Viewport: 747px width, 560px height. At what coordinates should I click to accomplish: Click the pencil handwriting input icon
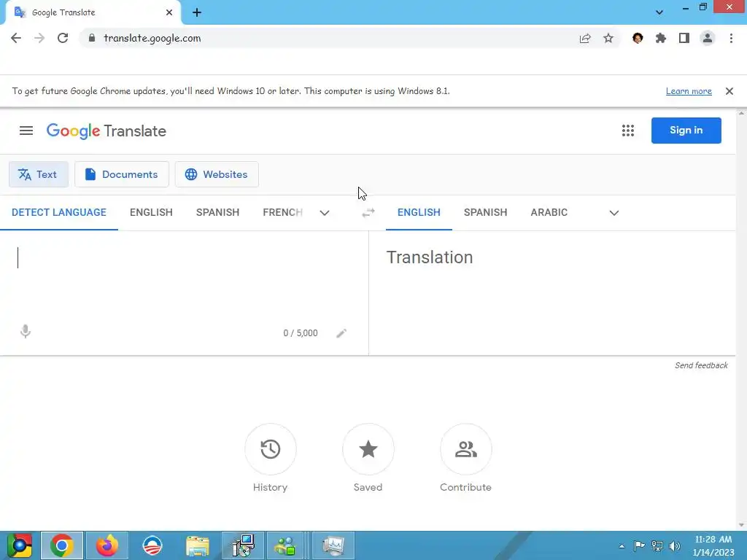pos(341,332)
